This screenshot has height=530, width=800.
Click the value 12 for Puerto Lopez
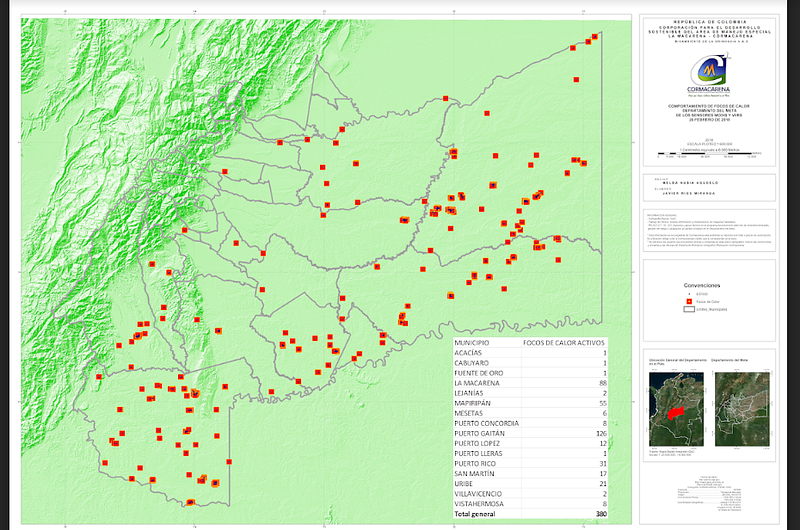coord(603,443)
